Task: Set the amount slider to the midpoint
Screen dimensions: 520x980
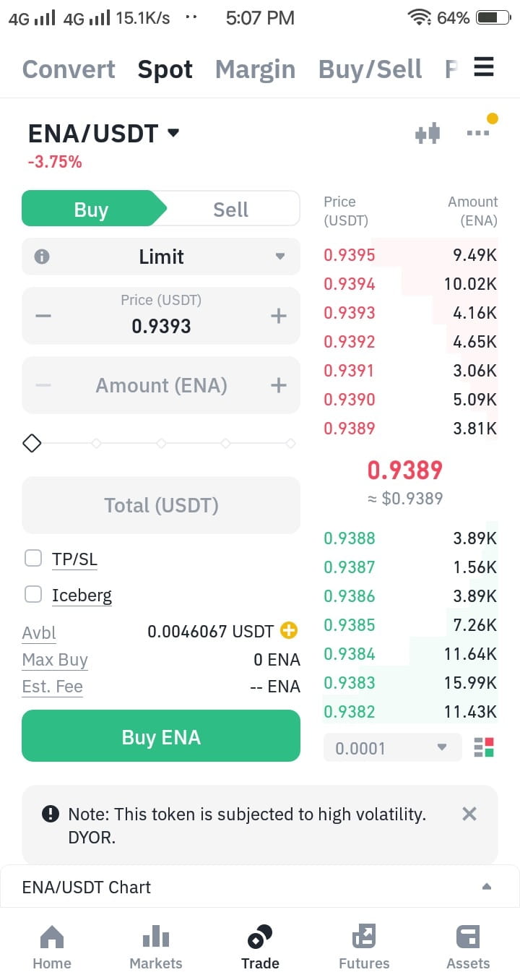Action: (x=161, y=443)
